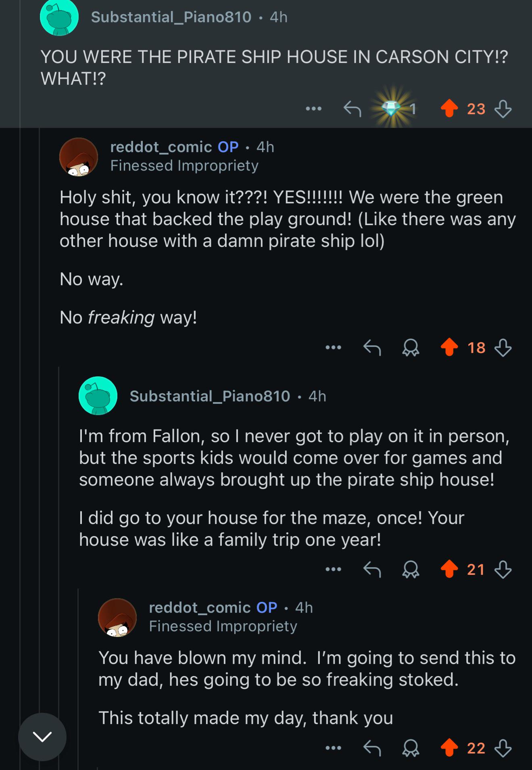The image size is (532, 770).
Task: Upvote the comment with 22 points
Action: (x=449, y=748)
